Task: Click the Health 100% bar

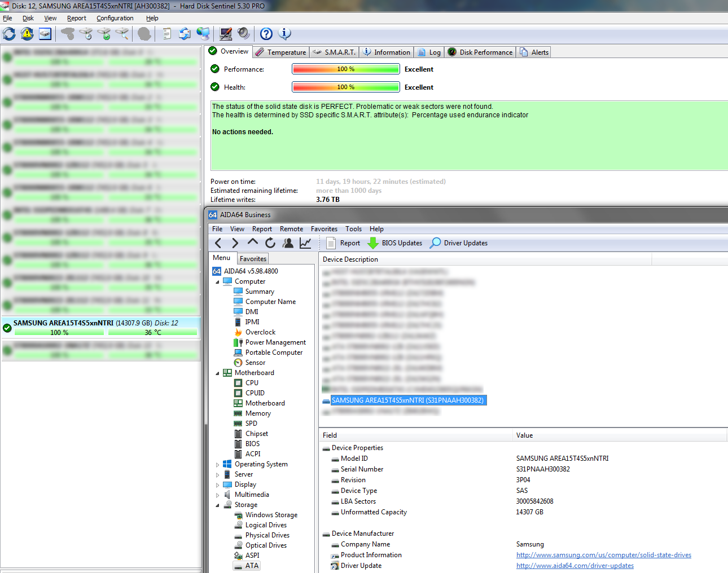Action: coord(346,87)
